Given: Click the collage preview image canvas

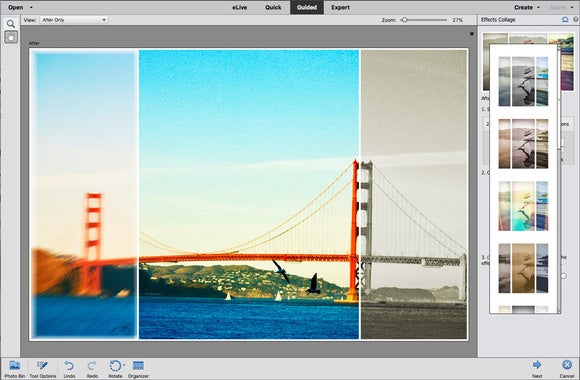Looking at the screenshot, I should tap(249, 194).
